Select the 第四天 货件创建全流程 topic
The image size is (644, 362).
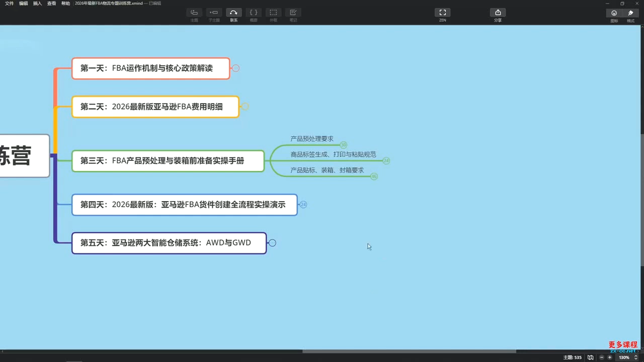[185, 205]
